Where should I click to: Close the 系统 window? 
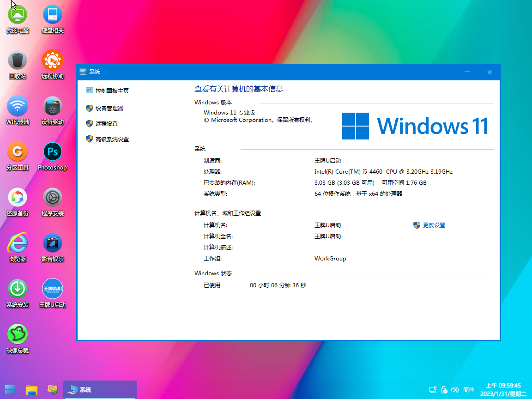(x=490, y=72)
